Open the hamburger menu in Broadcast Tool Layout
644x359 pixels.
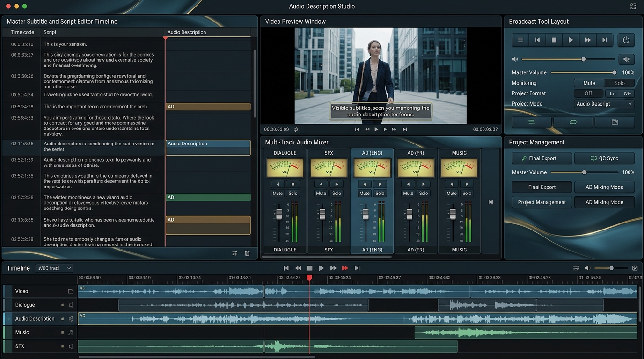coord(520,40)
